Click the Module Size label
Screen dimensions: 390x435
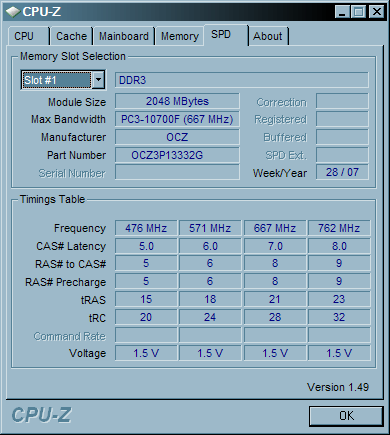(x=77, y=102)
